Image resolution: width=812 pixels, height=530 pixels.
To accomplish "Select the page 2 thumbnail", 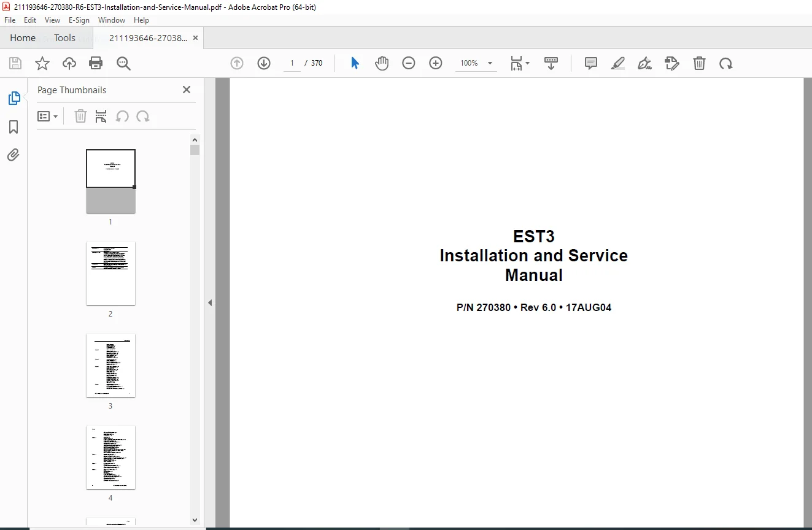I will [x=110, y=274].
